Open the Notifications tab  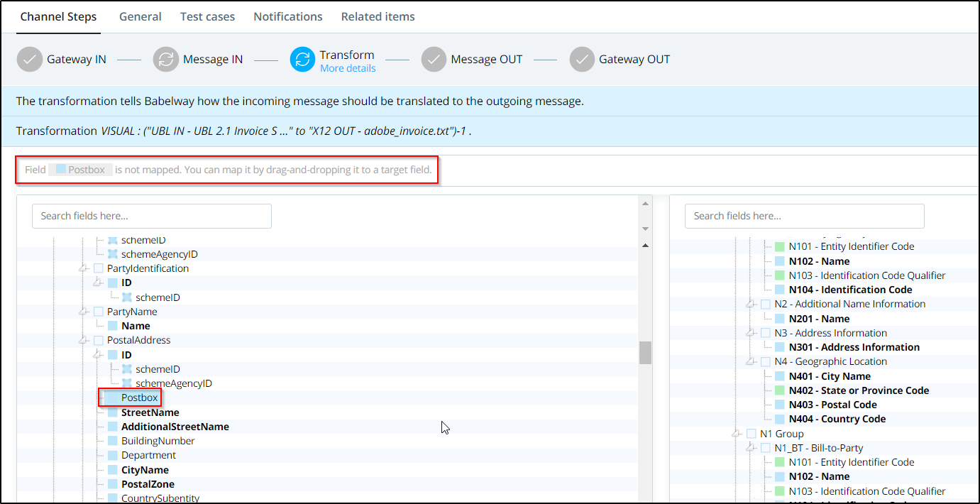click(x=287, y=16)
